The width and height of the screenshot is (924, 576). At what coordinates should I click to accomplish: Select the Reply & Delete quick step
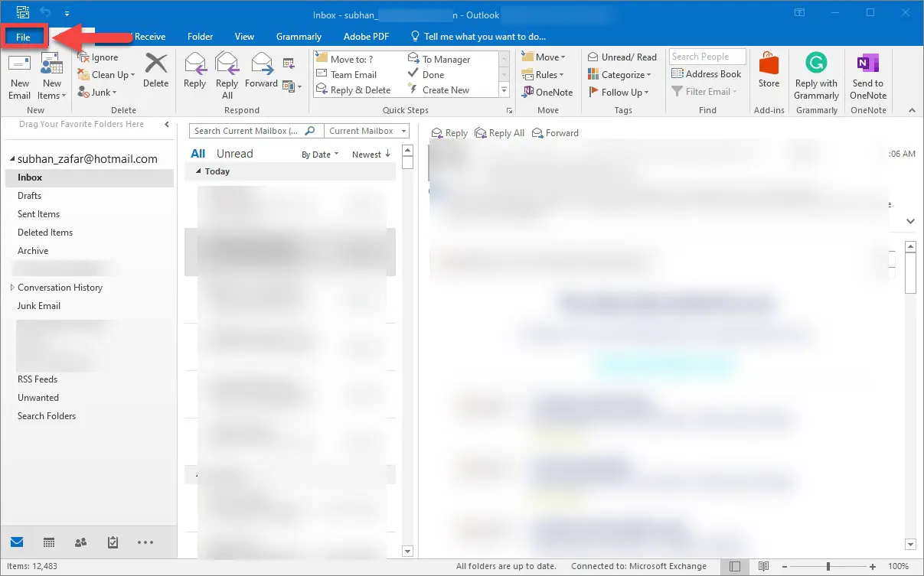[360, 89]
